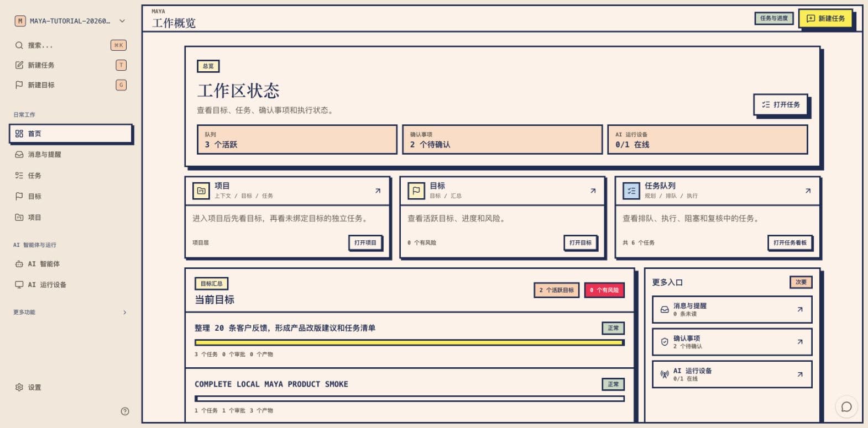Click the inbox icon of 消息与提醒 entry
The width and height of the screenshot is (868, 428).
[665, 309]
